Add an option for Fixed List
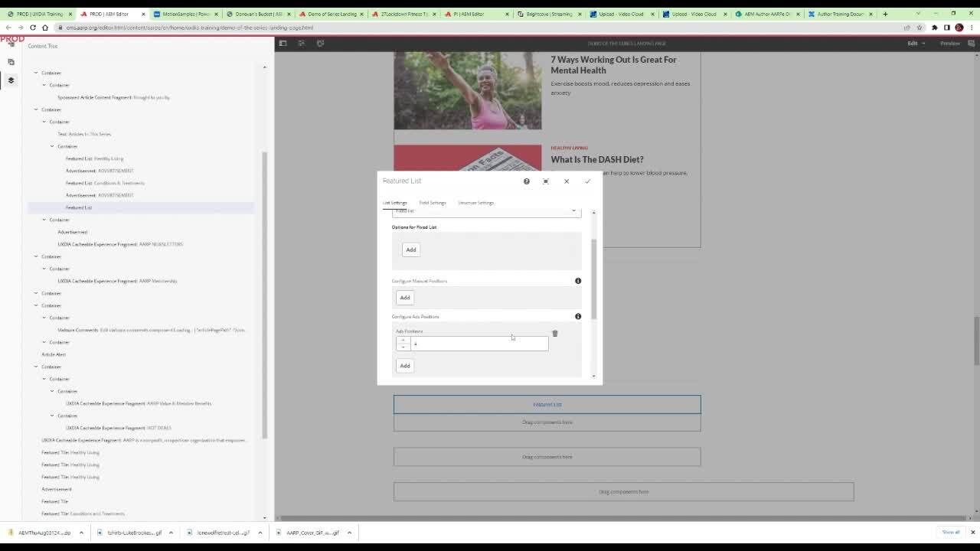The height and width of the screenshot is (551, 980). coord(411,249)
